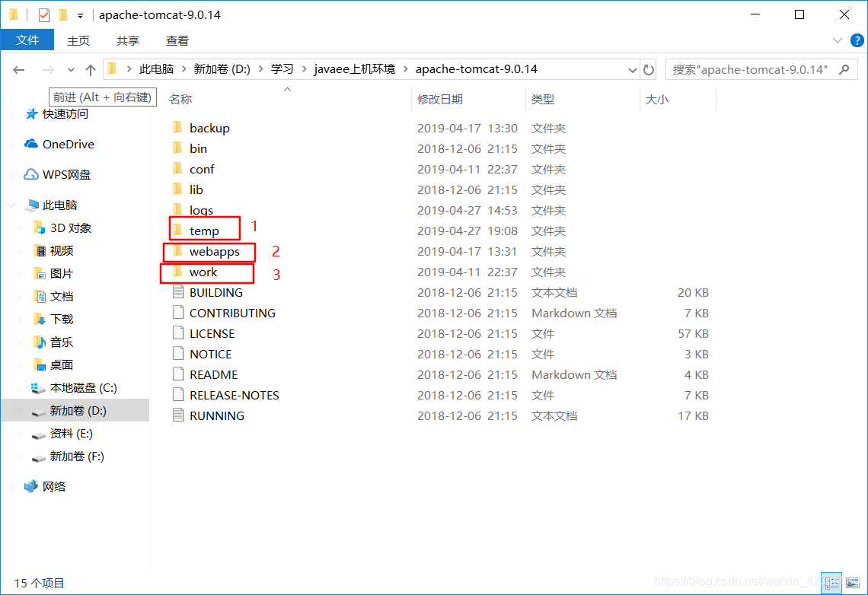Select the logs folder name
Screen dimensions: 868x595
tap(202, 211)
